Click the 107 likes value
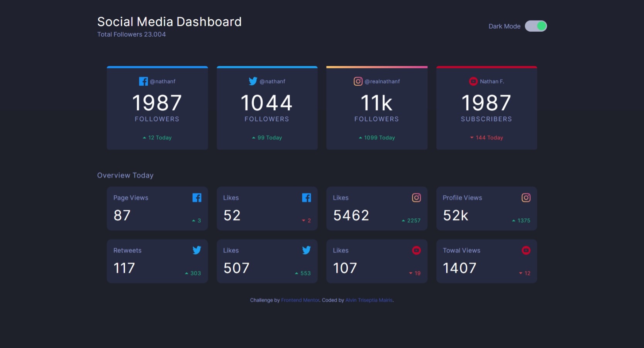The height and width of the screenshot is (348, 644). [x=345, y=268]
